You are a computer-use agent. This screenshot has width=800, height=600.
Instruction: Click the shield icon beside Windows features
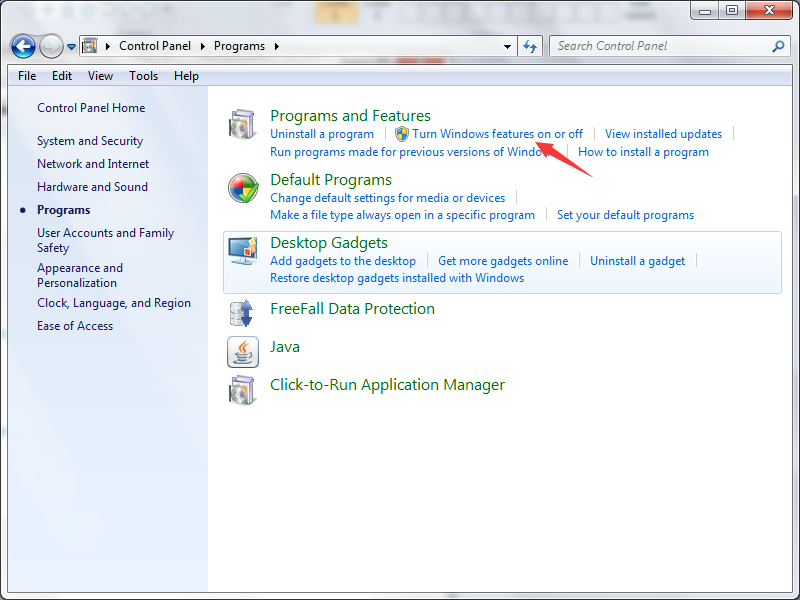point(402,134)
